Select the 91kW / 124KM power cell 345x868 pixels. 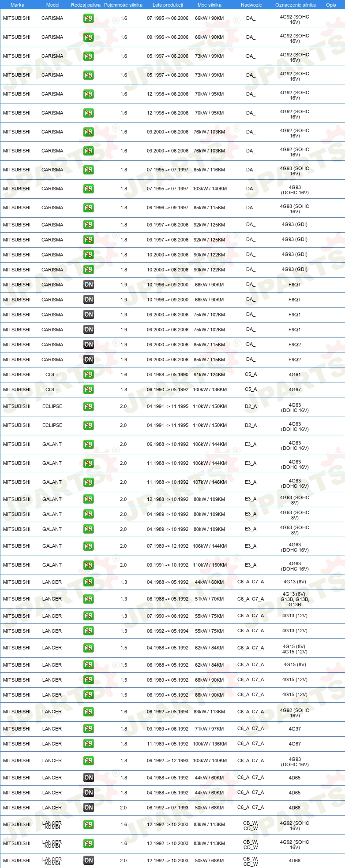coord(210,375)
